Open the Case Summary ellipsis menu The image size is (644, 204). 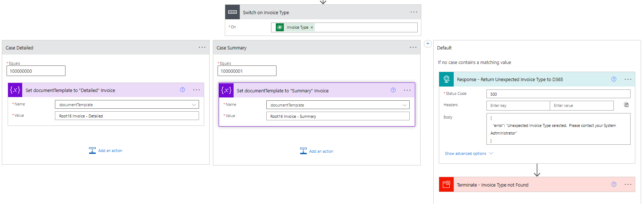[413, 47]
